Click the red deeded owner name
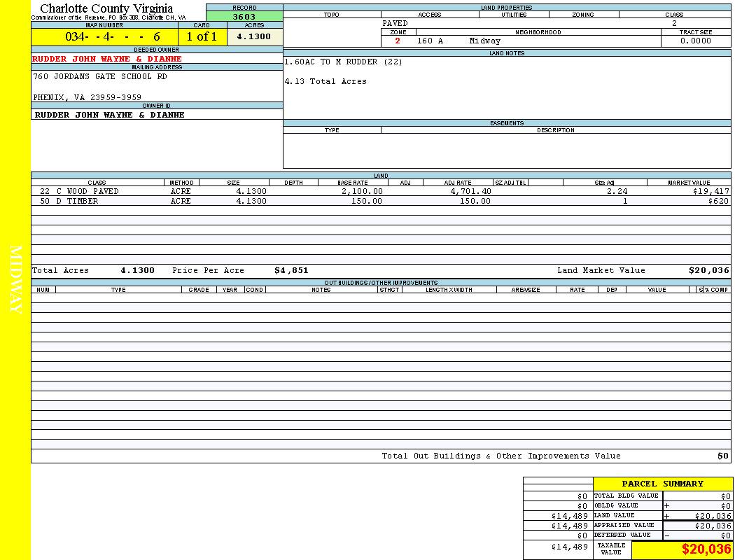Viewport: 735px width, 560px height. pos(107,59)
